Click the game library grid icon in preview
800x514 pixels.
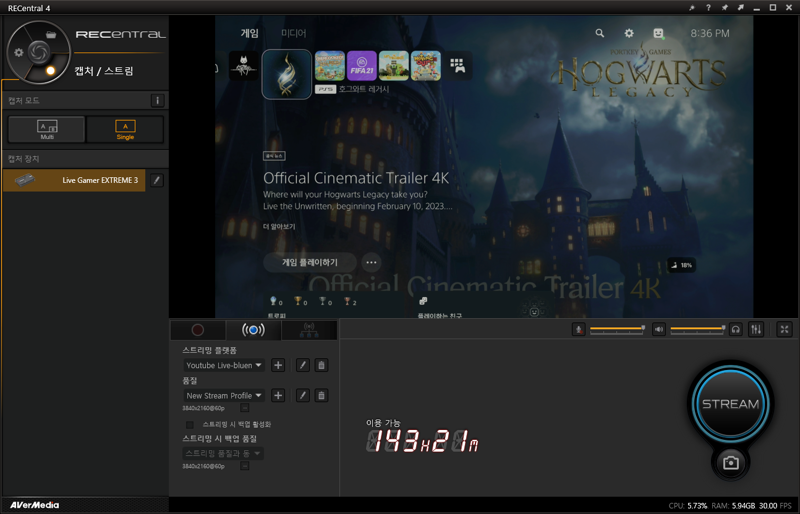pyautogui.click(x=457, y=65)
